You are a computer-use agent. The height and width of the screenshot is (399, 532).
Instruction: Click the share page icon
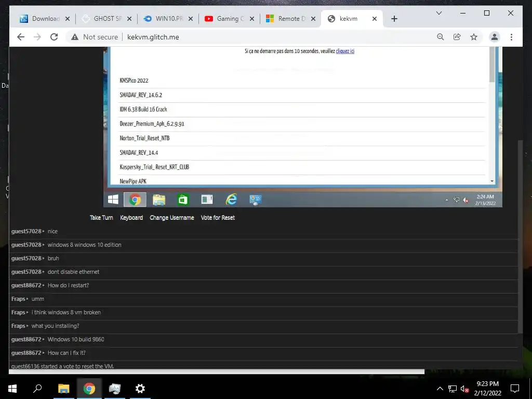[x=457, y=37]
